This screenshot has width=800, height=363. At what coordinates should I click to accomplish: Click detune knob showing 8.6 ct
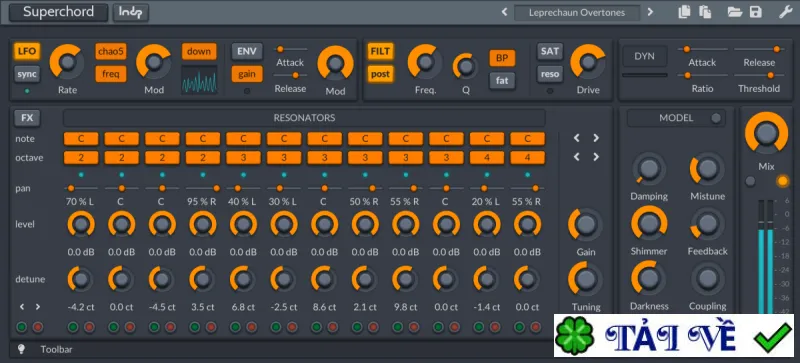coord(324,279)
